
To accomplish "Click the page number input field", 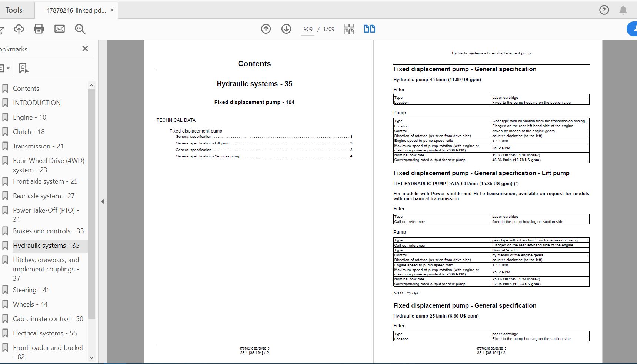I will coord(308,29).
